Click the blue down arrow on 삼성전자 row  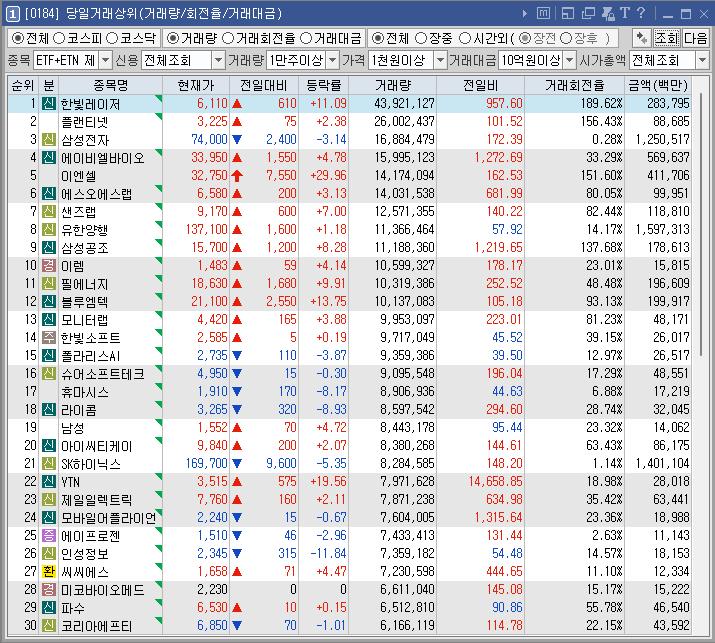[237, 140]
